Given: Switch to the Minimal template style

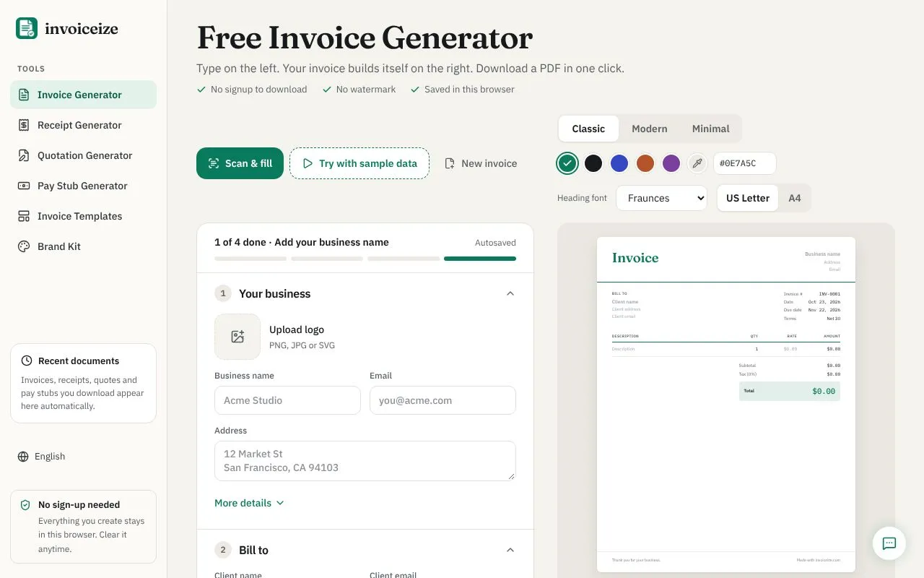Looking at the screenshot, I should pos(711,129).
